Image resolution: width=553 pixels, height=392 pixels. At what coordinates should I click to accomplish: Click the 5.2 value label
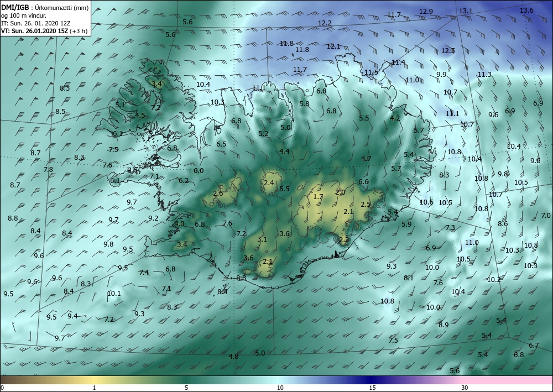263,134
